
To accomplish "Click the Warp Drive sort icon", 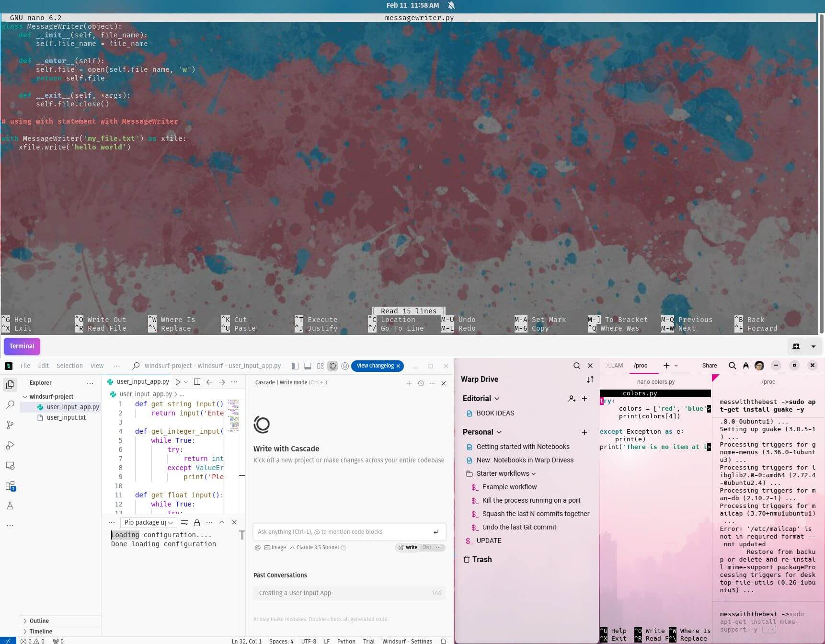I will click(590, 379).
